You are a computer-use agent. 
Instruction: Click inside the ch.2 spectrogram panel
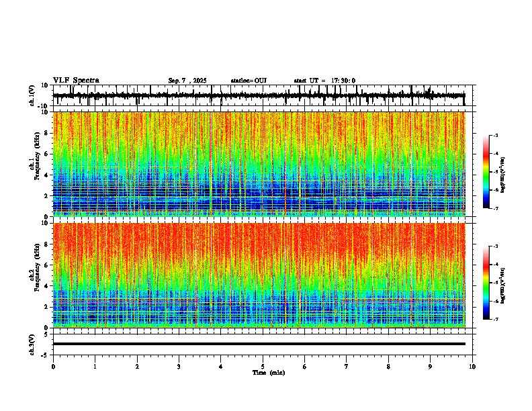point(259,275)
